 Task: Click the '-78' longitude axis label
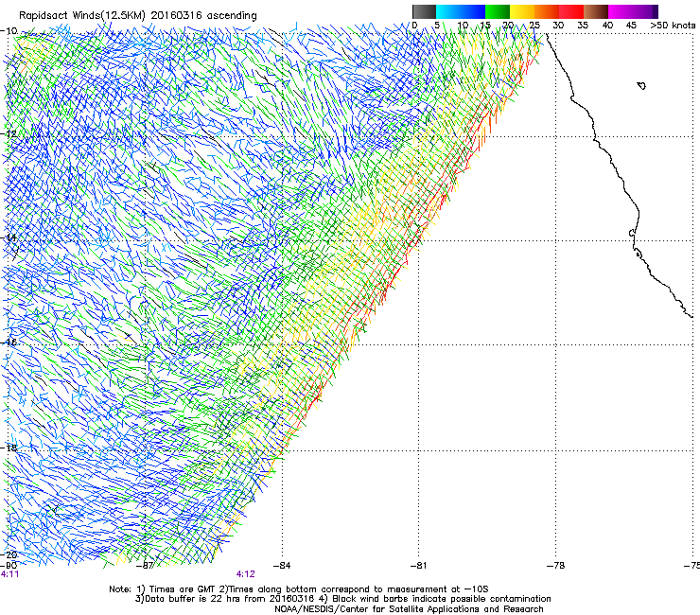[x=556, y=566]
